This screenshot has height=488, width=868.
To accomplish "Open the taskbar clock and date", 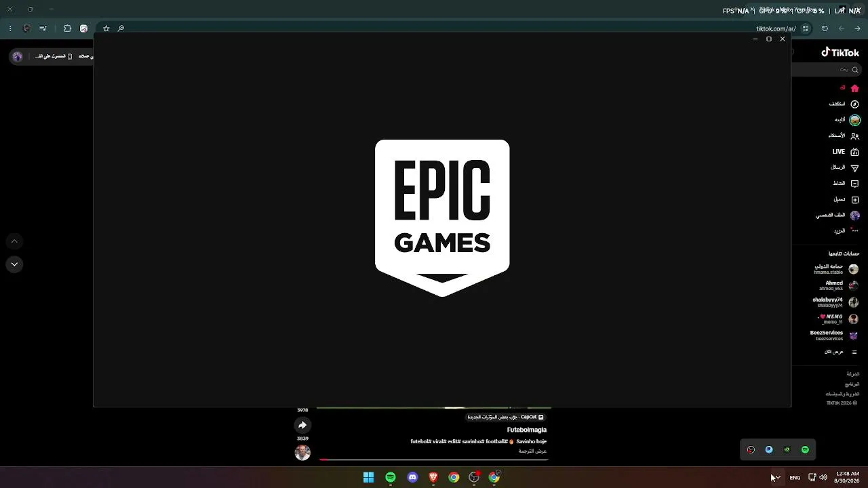I will 848,477.
